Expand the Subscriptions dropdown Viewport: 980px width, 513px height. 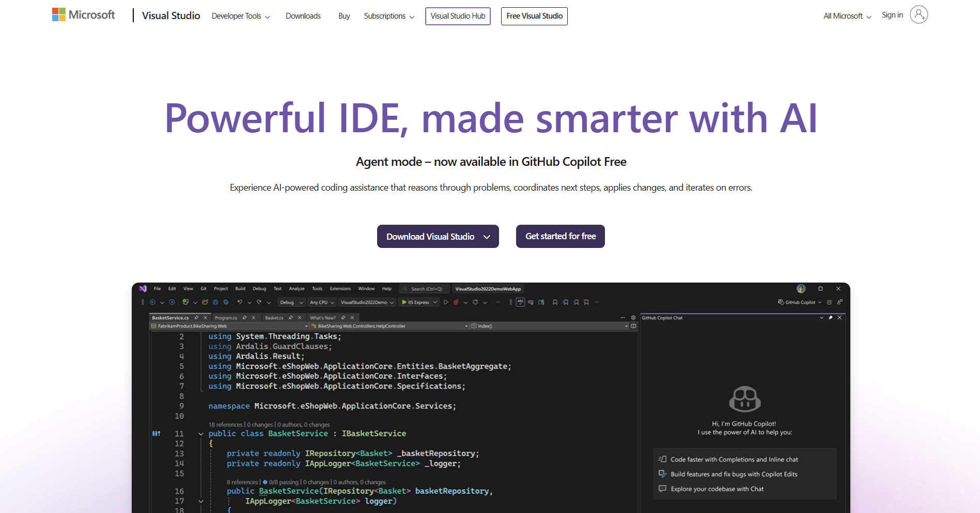[389, 16]
